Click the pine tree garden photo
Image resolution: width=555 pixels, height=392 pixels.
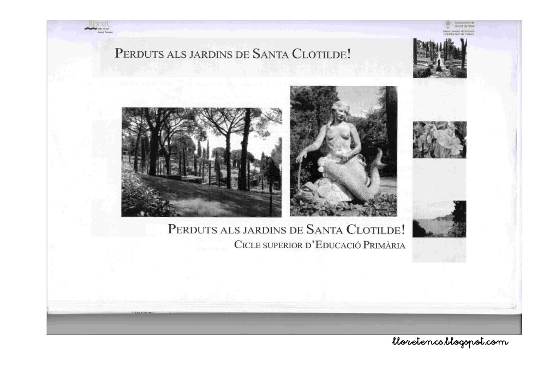click(201, 162)
